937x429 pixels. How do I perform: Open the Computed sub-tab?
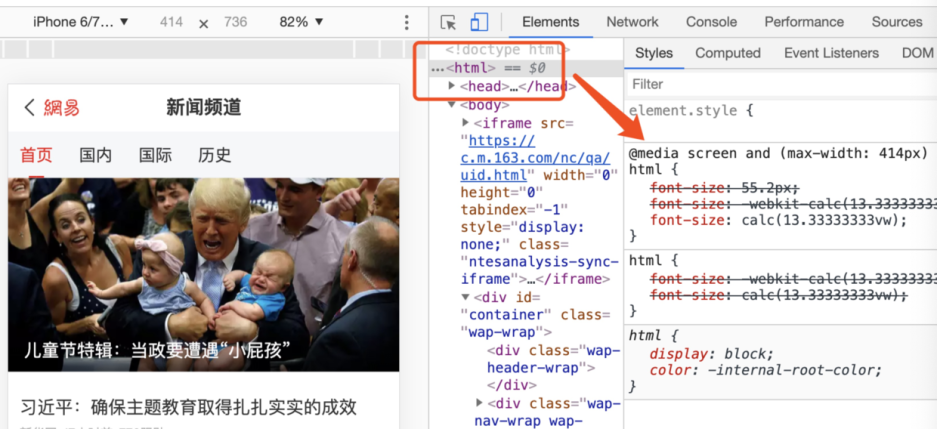tap(728, 53)
